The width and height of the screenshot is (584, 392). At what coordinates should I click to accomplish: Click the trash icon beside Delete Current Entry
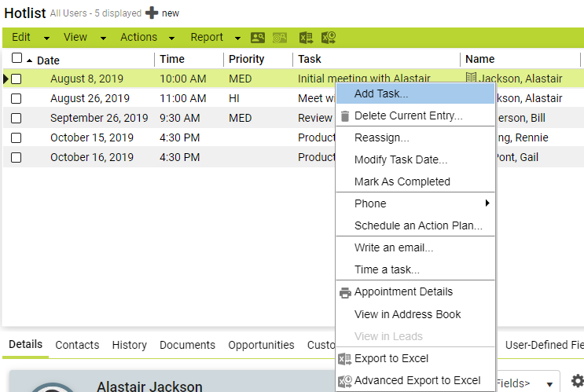tap(345, 116)
